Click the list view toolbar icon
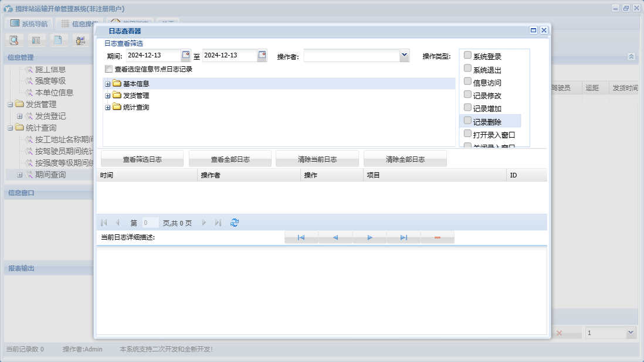Viewport: 644px width, 362px height. [x=36, y=40]
